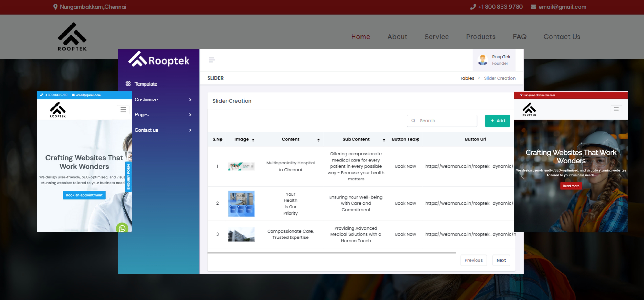644x300 pixels.
Task: Open hamburger menu on blue mobile preview
Action: (123, 110)
